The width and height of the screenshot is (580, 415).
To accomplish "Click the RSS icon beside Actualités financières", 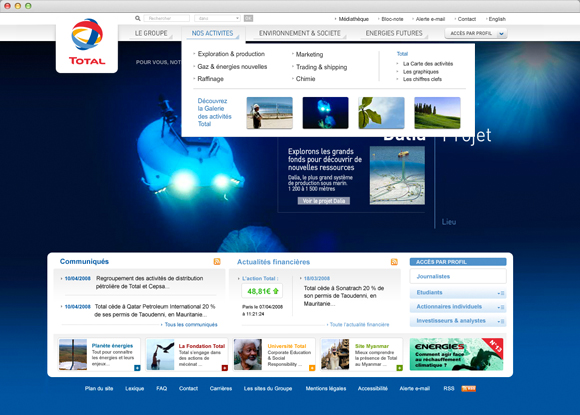I will point(394,262).
